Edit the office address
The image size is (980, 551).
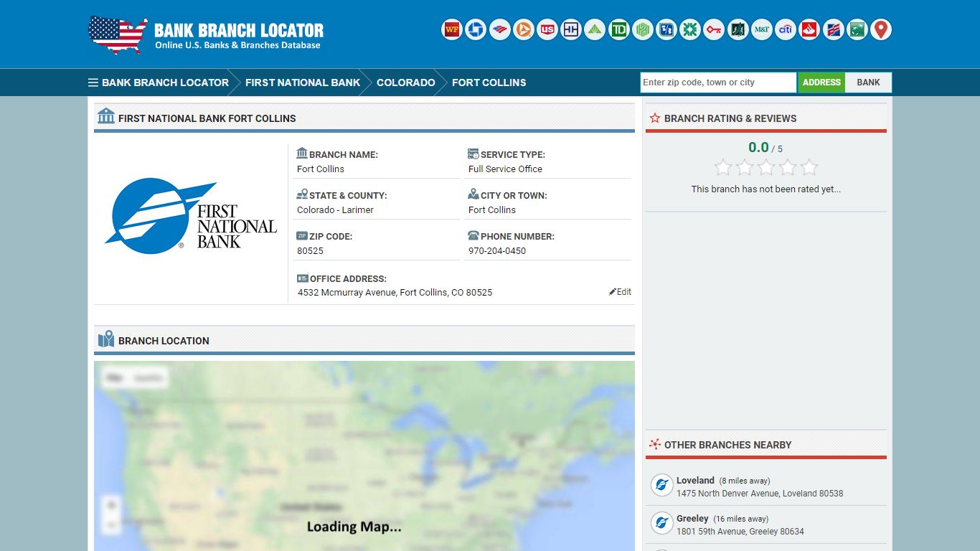620,292
